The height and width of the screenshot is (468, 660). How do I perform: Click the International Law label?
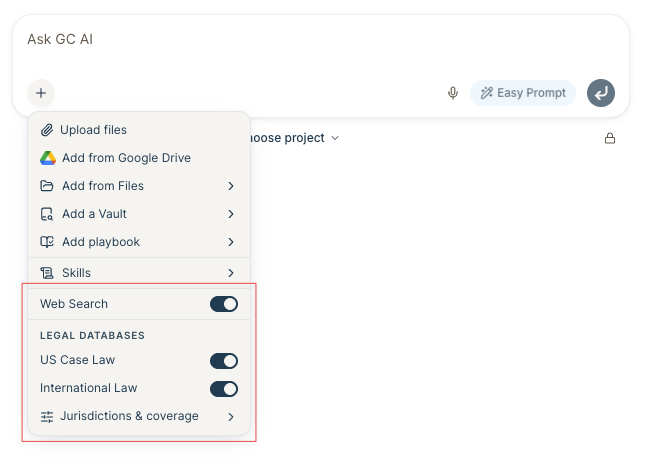point(88,388)
